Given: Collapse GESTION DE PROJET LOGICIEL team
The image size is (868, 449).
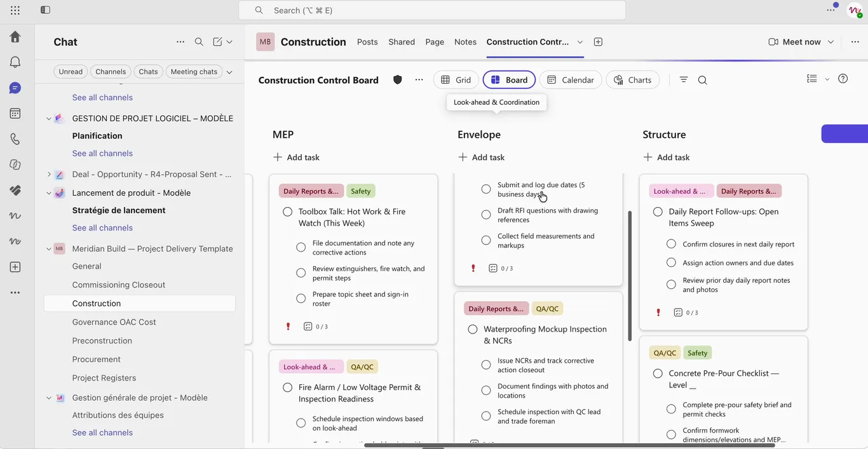Looking at the screenshot, I should (49, 119).
